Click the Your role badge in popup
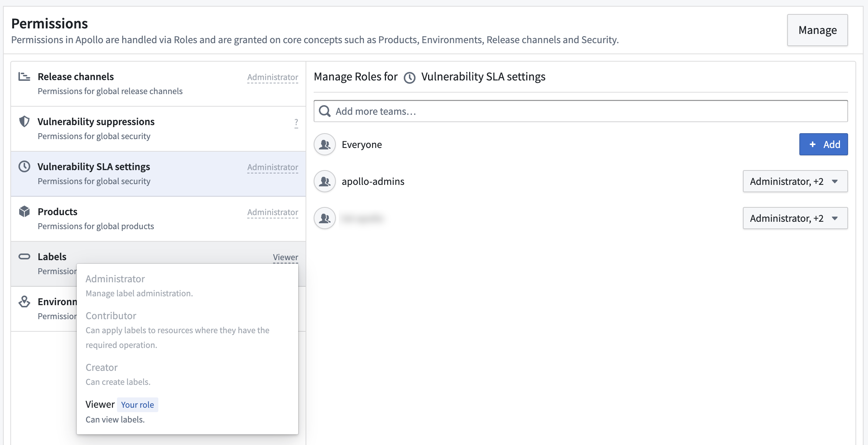Image resolution: width=868 pixels, height=445 pixels. (137, 405)
